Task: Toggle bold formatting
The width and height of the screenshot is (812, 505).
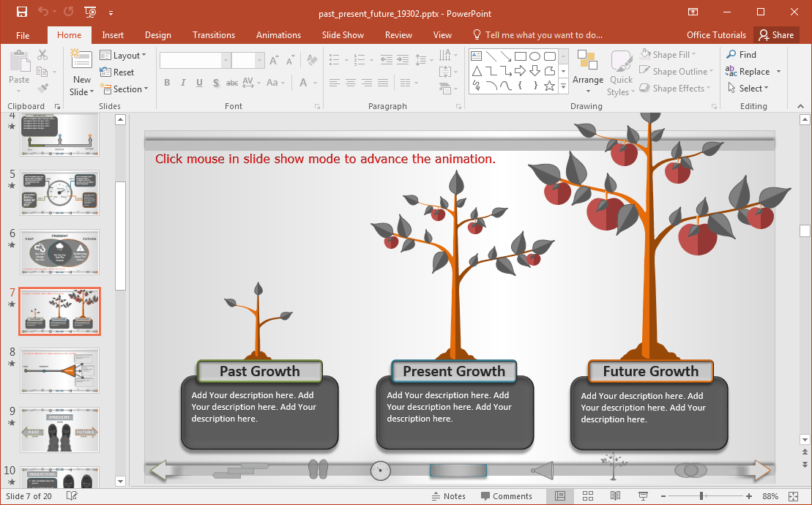Action: point(167,83)
